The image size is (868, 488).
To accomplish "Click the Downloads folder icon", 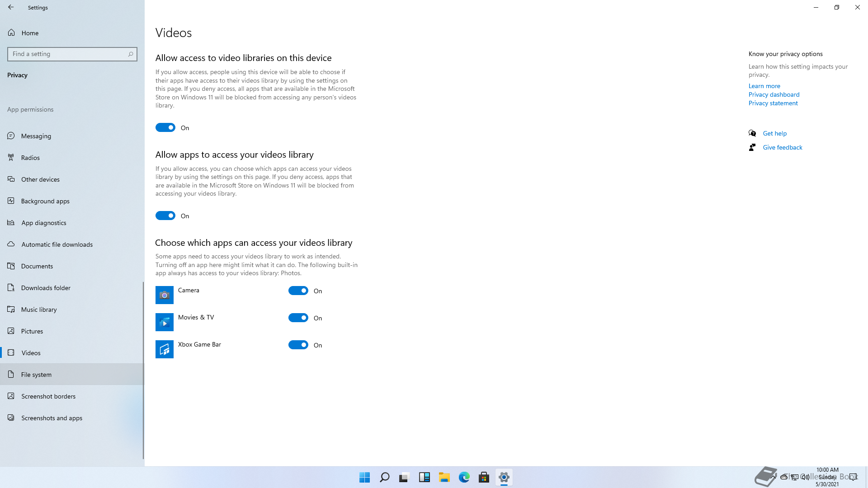I will [11, 287].
